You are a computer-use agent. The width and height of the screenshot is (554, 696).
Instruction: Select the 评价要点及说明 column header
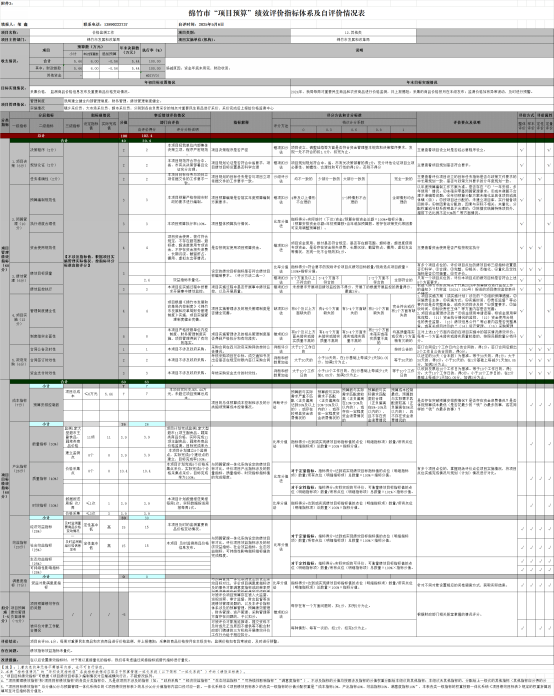[467, 122]
